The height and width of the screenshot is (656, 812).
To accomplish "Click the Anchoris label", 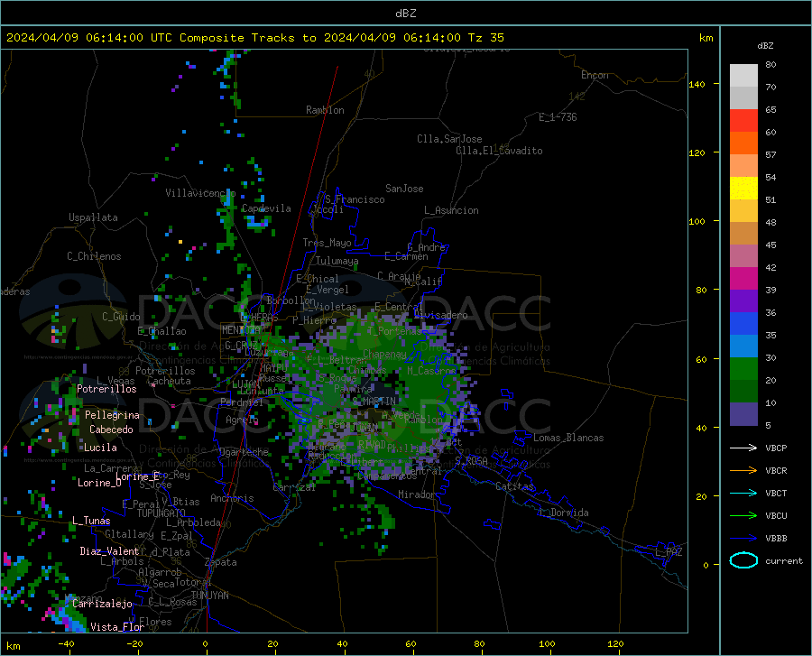I will [232, 498].
